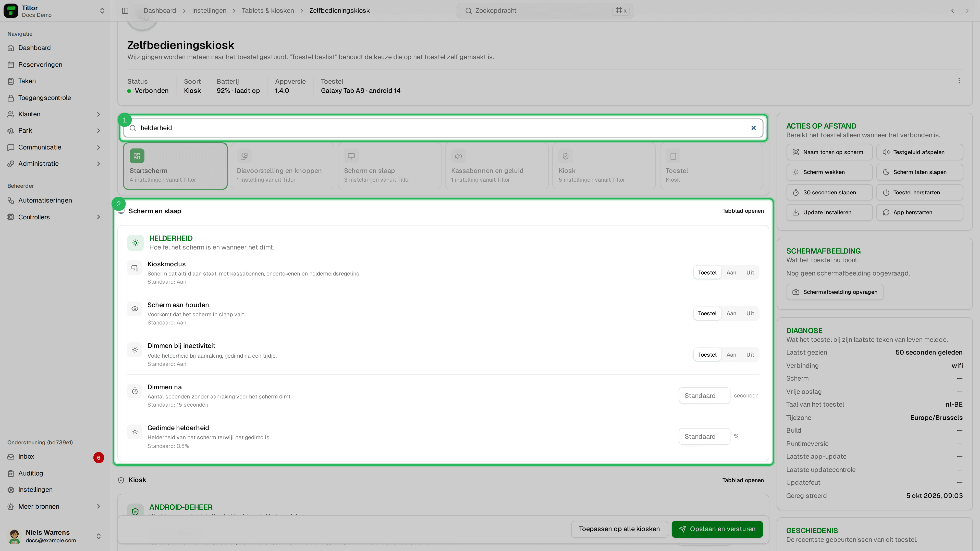Open the Kassabonnen en geluid tab
Screen dimensions: 980x551
pyautogui.click(x=496, y=166)
